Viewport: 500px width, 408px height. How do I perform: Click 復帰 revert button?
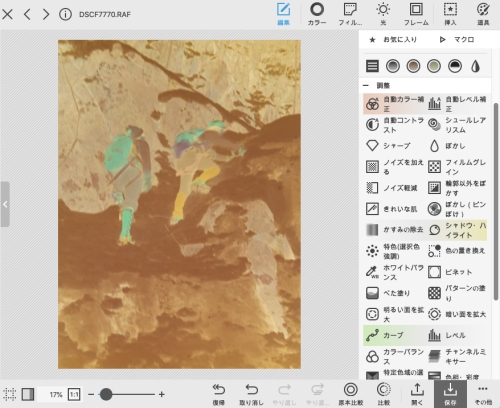(218, 394)
